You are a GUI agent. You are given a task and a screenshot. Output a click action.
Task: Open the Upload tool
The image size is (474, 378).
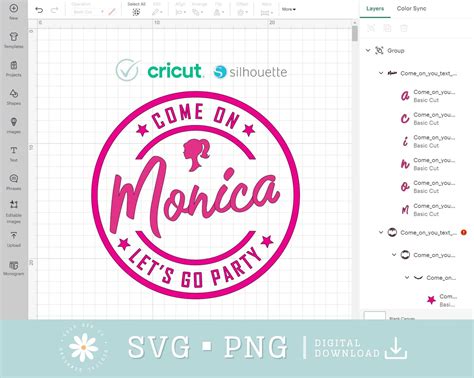[x=14, y=239]
